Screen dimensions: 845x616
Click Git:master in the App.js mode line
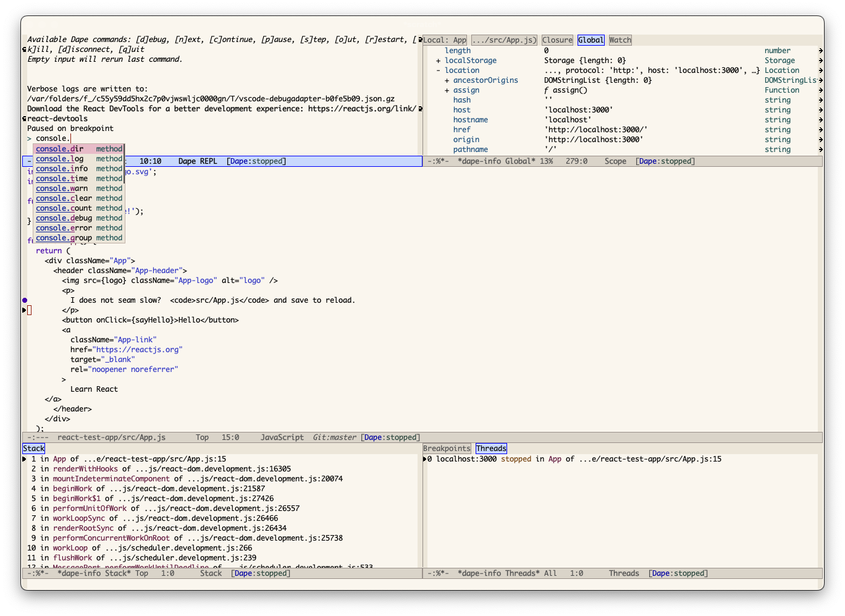[334, 437]
